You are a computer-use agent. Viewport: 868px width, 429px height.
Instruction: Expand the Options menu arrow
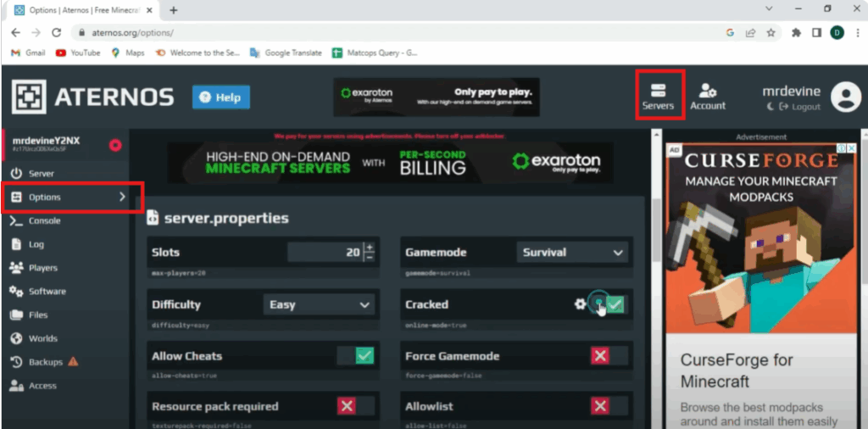click(122, 197)
